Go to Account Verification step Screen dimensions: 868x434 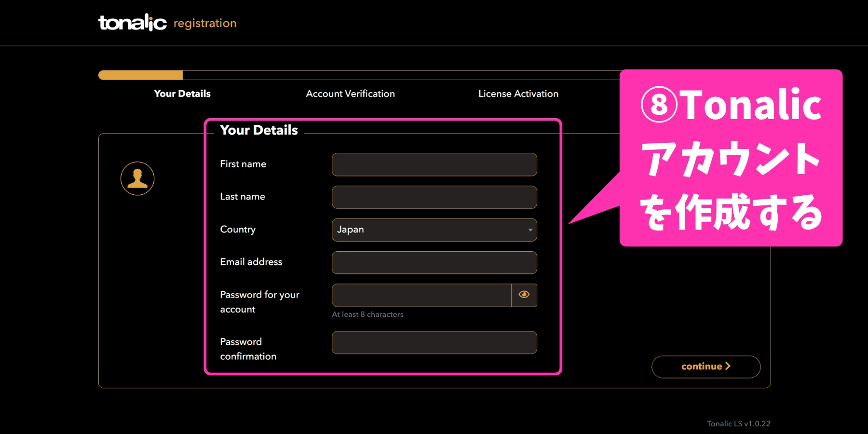[x=350, y=94]
